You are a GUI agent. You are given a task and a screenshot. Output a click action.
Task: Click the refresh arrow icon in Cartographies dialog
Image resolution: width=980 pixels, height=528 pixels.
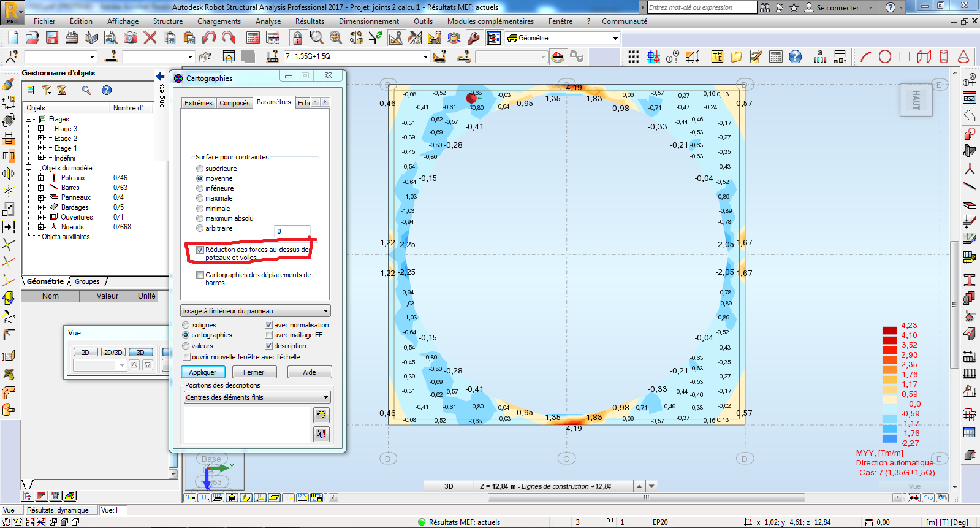(321, 415)
